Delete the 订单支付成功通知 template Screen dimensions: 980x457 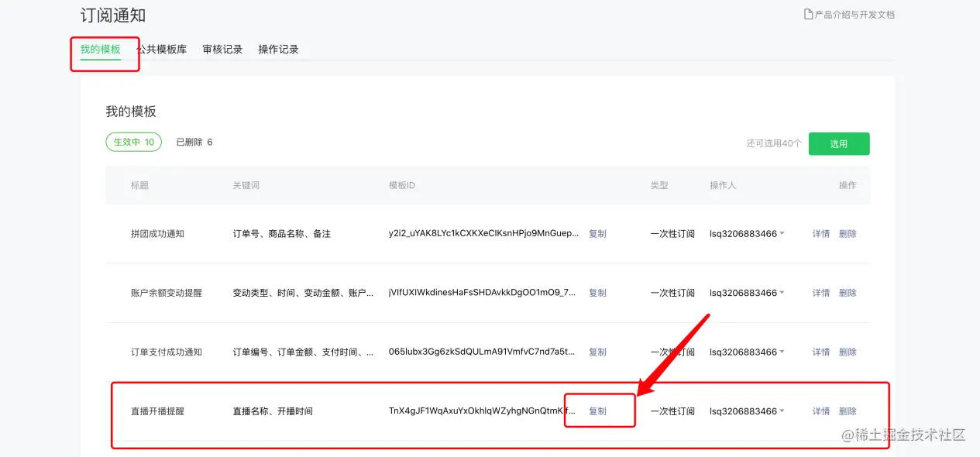[x=848, y=352]
